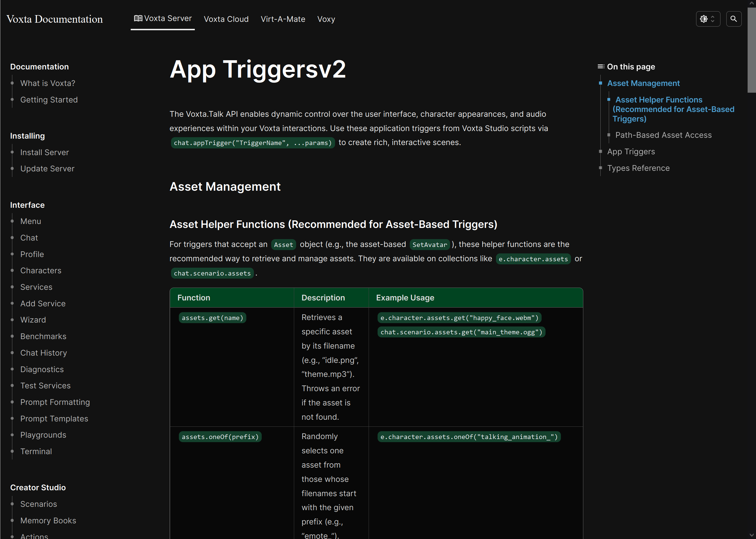
Task: Jump to Path-Based Asset Access section
Action: tap(663, 135)
